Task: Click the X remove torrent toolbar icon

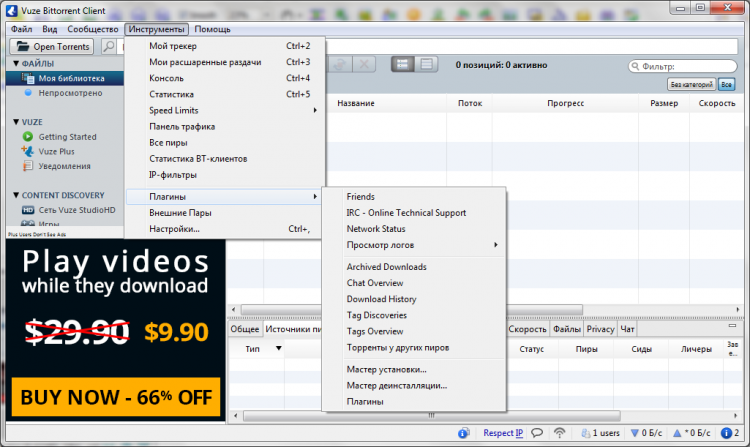Action: tap(364, 64)
